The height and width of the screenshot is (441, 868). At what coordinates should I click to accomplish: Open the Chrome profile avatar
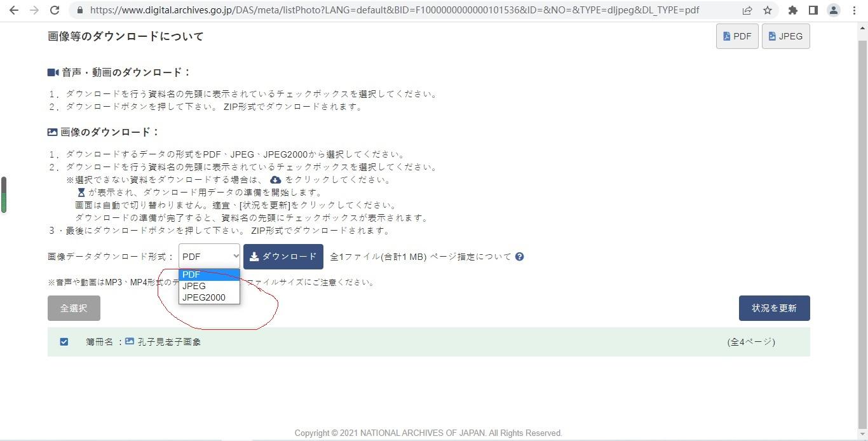click(x=834, y=10)
